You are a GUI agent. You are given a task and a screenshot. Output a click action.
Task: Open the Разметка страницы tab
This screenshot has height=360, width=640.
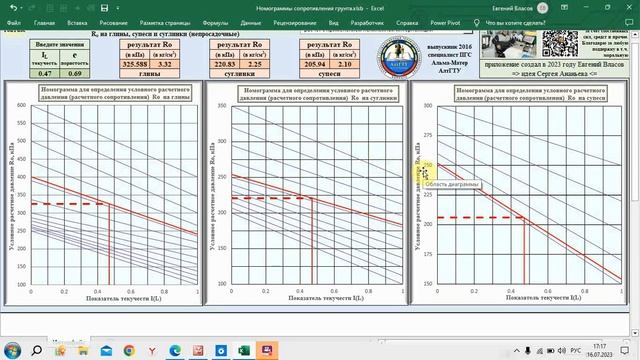pos(165,23)
